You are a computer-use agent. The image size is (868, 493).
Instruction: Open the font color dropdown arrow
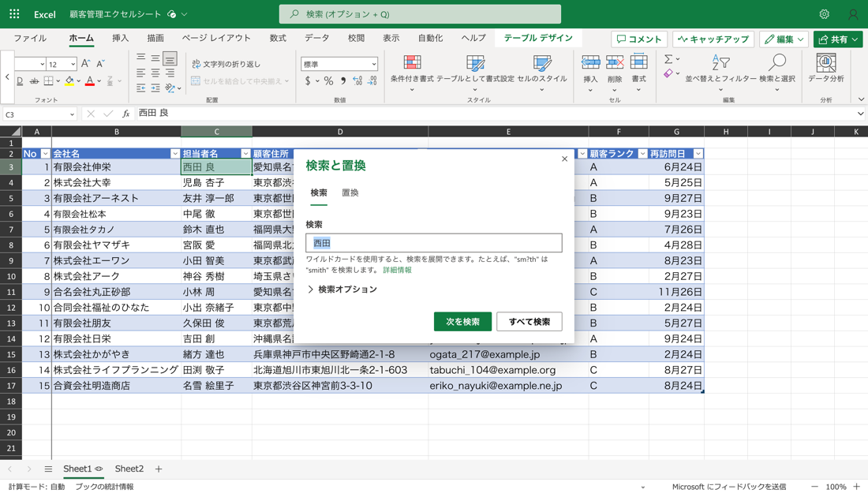[x=99, y=81]
